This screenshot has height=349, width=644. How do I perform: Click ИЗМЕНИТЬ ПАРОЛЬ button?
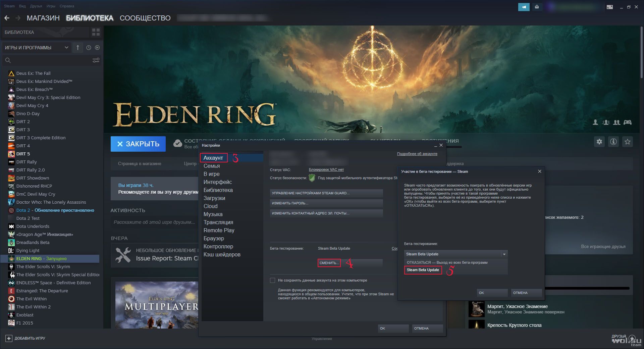pyautogui.click(x=326, y=203)
